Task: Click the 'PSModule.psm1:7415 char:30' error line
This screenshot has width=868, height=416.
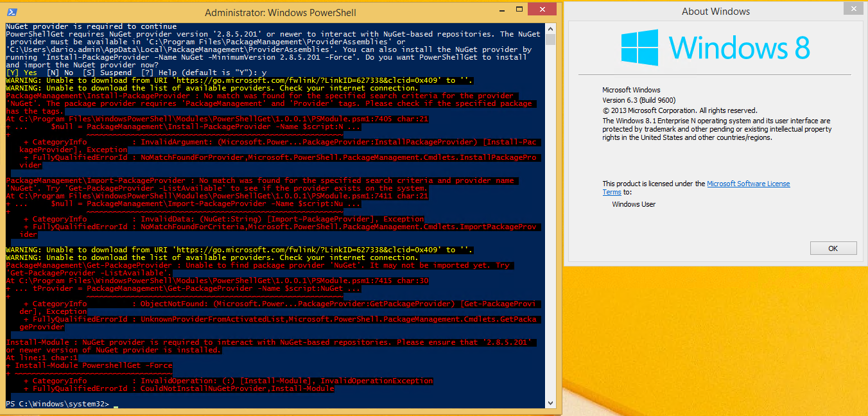Action: point(217,281)
